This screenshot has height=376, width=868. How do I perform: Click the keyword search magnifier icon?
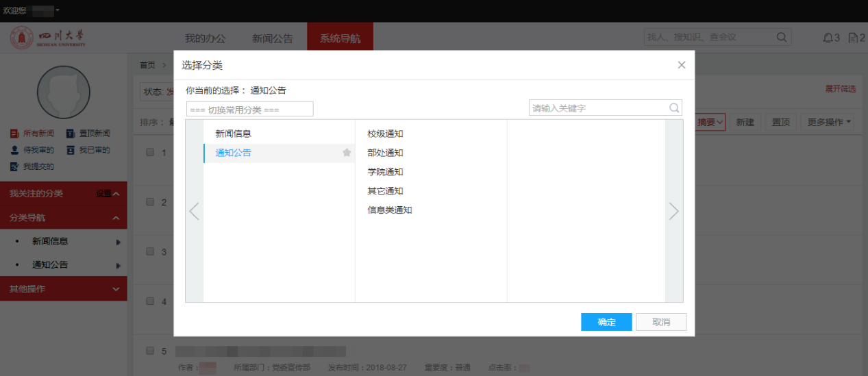coord(674,108)
